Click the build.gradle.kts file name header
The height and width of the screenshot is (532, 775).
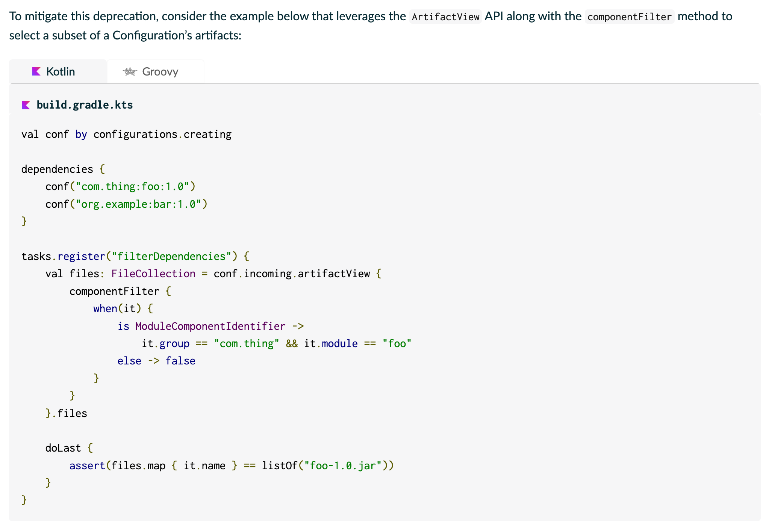pyautogui.click(x=85, y=105)
